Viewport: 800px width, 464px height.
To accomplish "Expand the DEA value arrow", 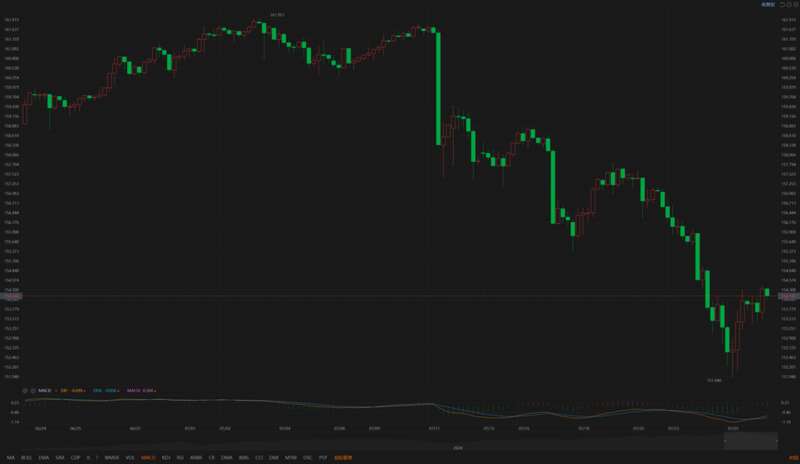I will point(118,391).
